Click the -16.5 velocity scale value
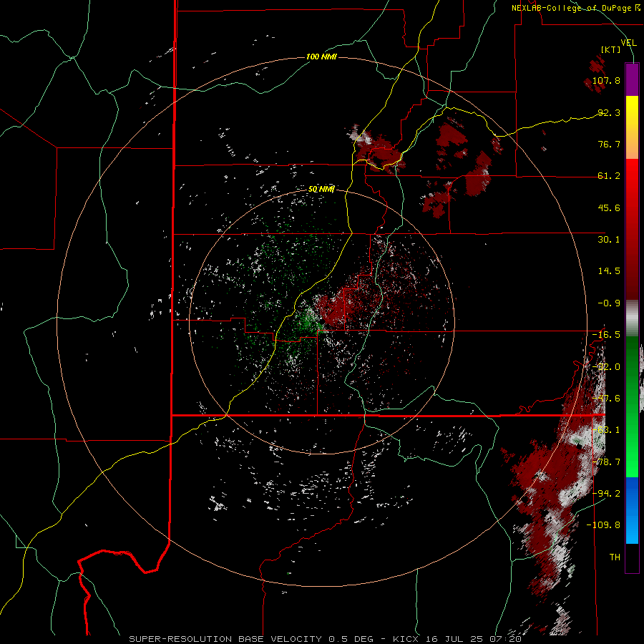 coord(606,335)
